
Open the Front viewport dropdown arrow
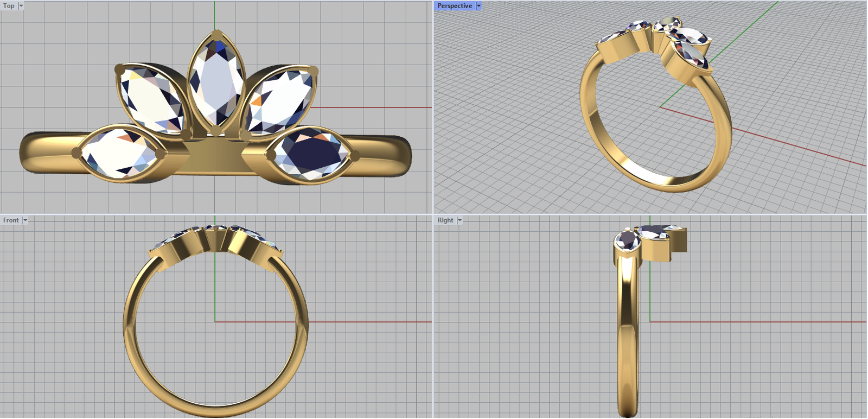coord(25,220)
